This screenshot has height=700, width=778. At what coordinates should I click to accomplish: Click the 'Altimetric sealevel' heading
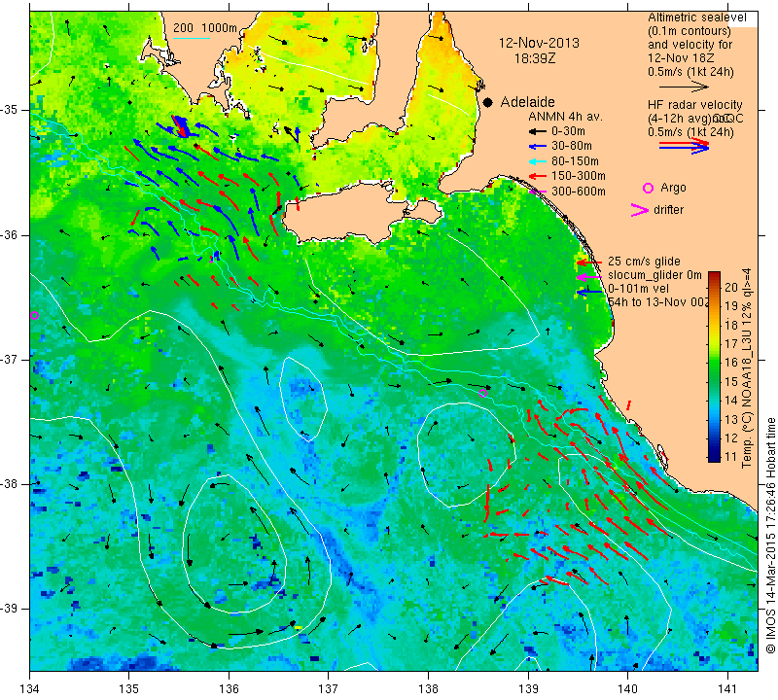click(697, 17)
